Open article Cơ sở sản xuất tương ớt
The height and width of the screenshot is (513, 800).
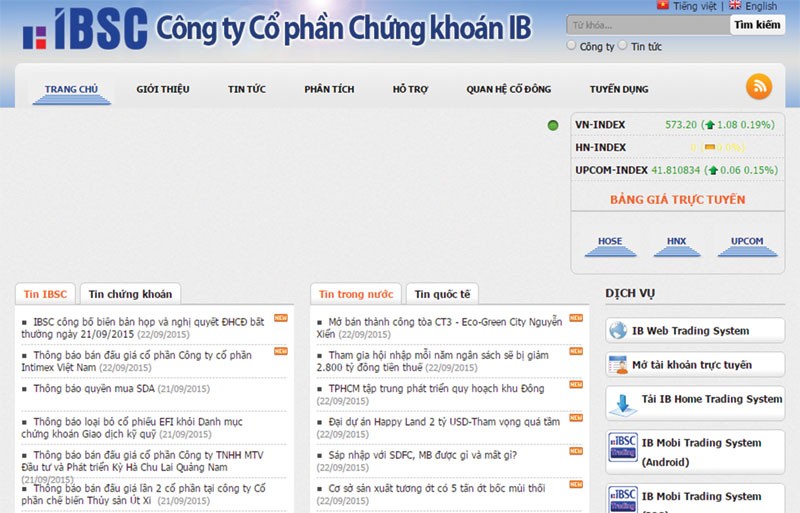coord(437,488)
